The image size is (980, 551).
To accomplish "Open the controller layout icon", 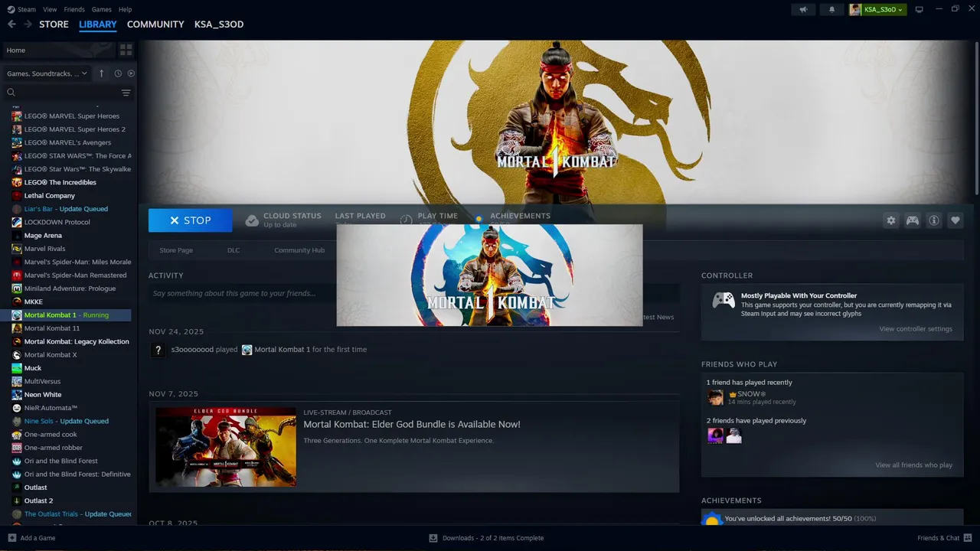I will [x=913, y=220].
